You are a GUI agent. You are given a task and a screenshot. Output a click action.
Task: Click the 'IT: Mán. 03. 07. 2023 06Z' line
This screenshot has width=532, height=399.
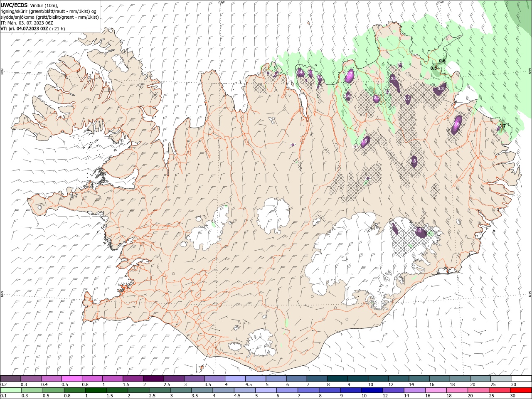(27, 23)
